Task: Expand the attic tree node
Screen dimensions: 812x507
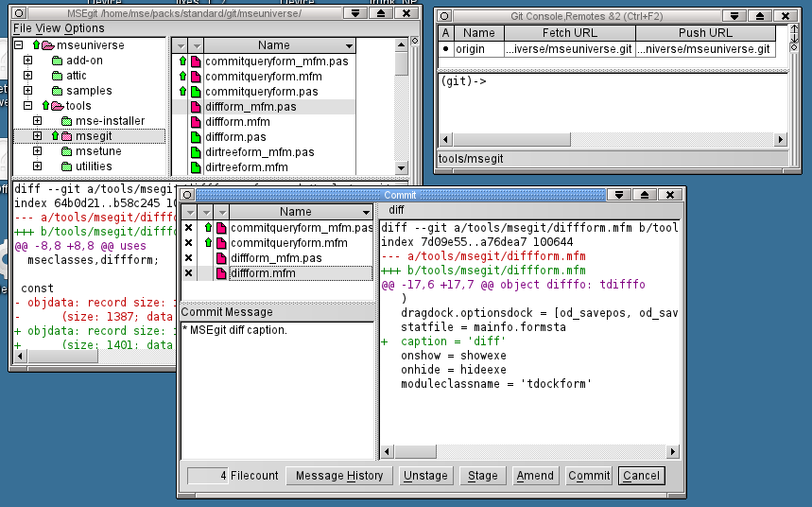Action: click(x=28, y=75)
